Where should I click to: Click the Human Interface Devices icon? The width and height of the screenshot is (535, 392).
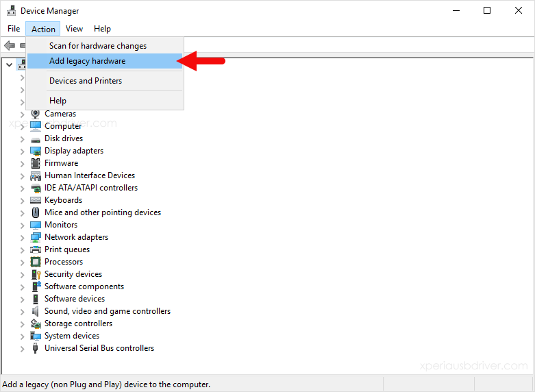tap(36, 176)
